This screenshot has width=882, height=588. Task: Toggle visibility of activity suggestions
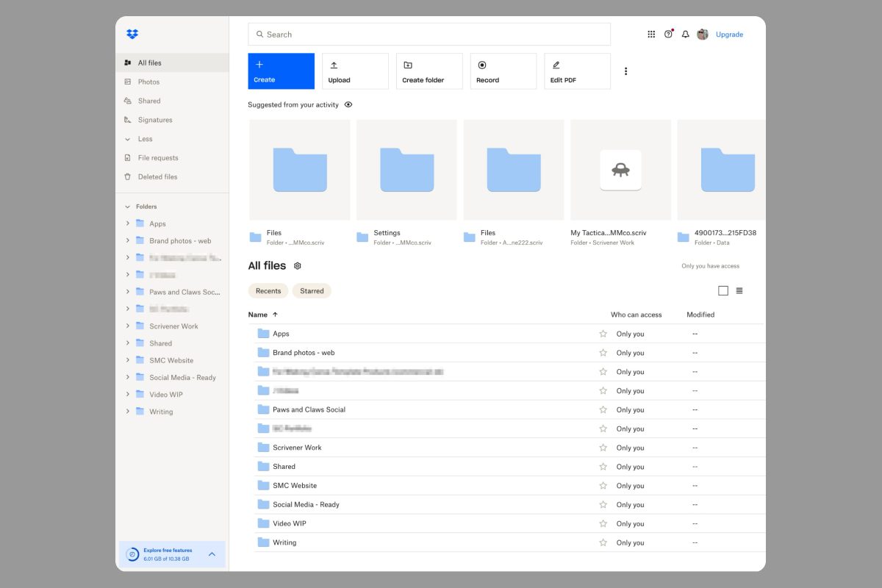pyautogui.click(x=348, y=104)
